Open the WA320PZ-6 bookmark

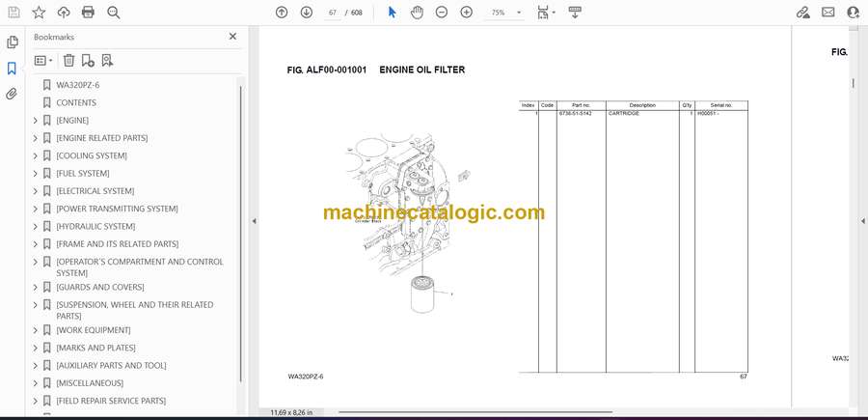pyautogui.click(x=78, y=85)
